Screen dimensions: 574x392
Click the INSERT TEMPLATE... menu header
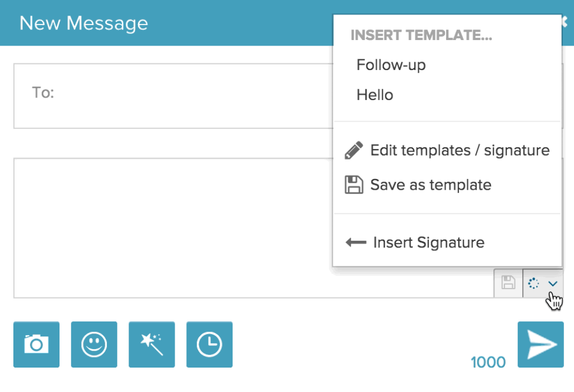[421, 36]
